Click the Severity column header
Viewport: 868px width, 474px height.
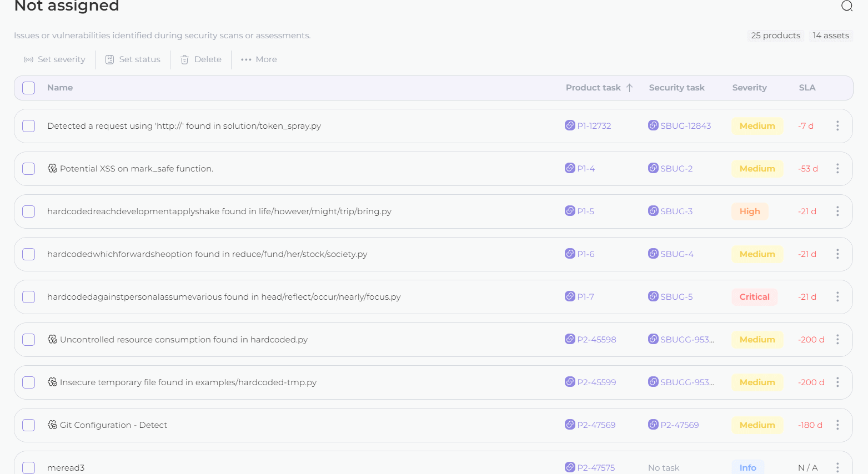click(749, 88)
